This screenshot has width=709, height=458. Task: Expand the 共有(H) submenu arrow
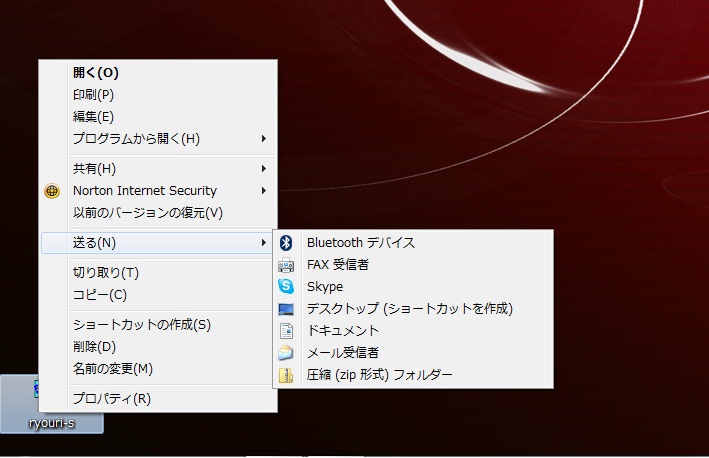pos(264,169)
